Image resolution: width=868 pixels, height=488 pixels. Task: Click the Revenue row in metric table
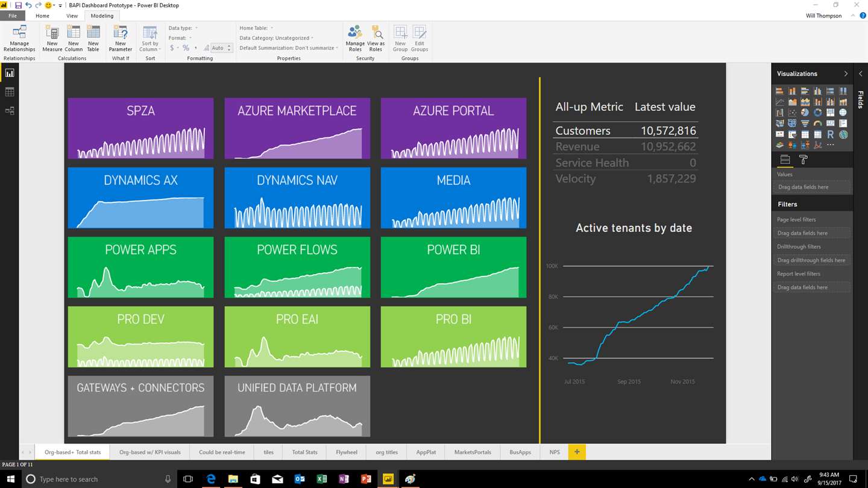[626, 146]
